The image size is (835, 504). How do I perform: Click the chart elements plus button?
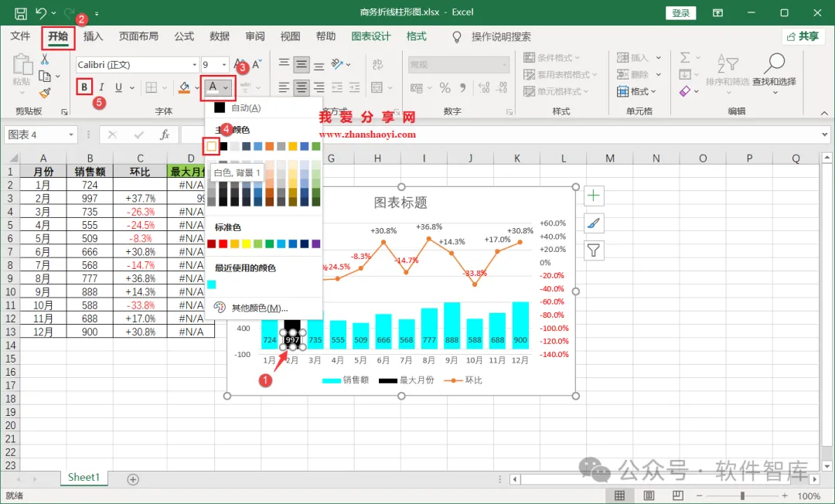coord(594,196)
